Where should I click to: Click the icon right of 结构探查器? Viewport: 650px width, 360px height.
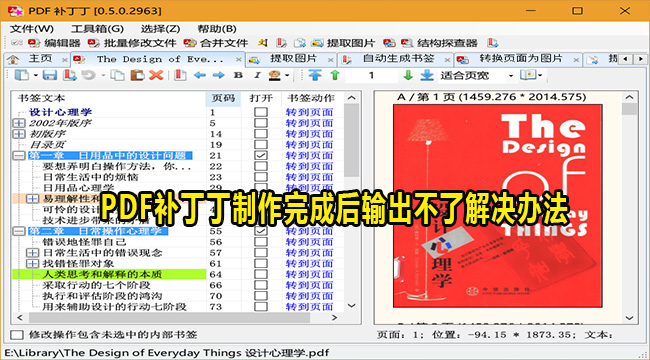492,43
